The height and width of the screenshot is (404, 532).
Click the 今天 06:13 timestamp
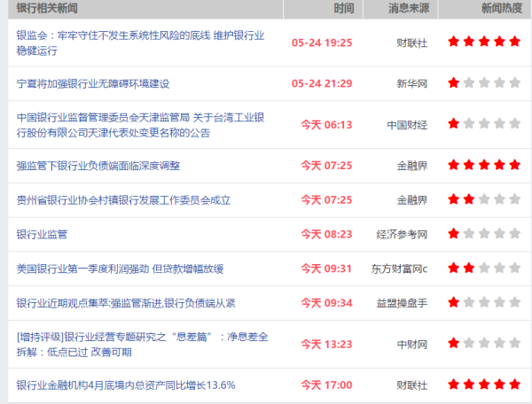(326, 125)
